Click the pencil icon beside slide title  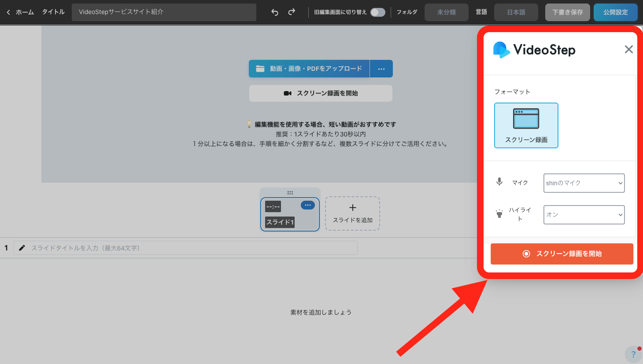[x=22, y=248]
